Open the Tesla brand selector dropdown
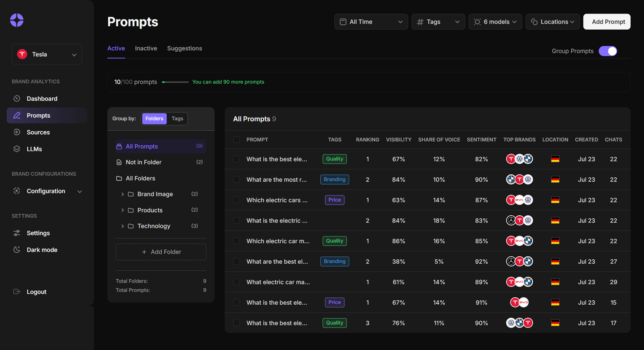The width and height of the screenshot is (644, 350). 47,54
